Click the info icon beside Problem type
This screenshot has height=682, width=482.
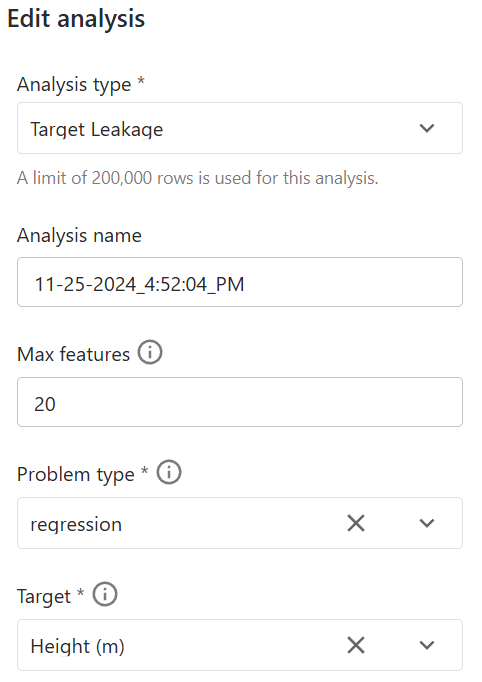[169, 472]
